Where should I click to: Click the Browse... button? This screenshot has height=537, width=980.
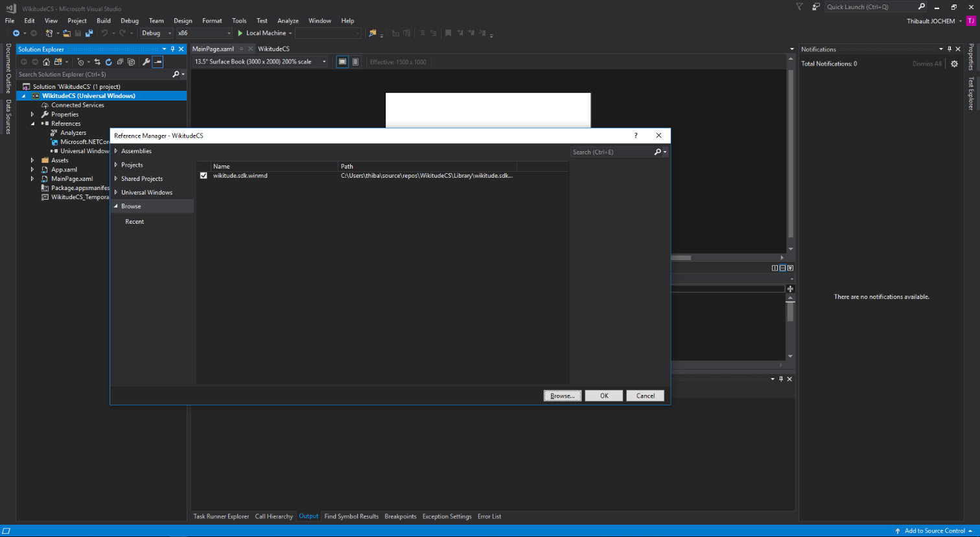[x=563, y=396]
